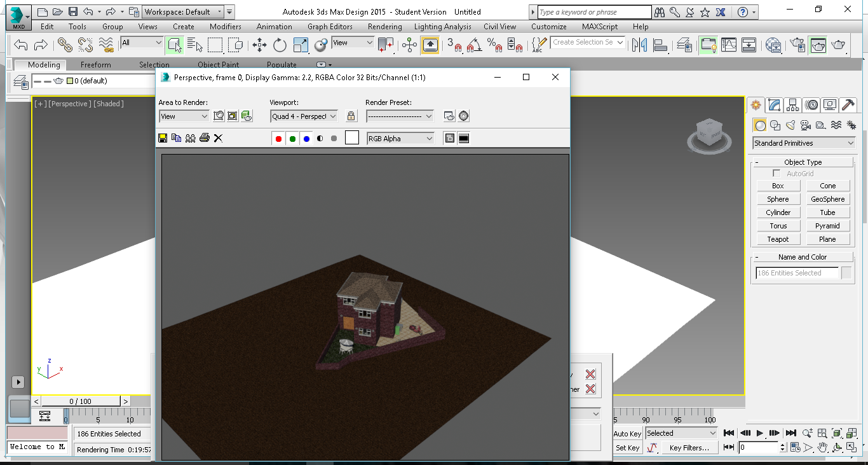Image resolution: width=868 pixels, height=465 pixels.
Task: Click the Pyramid object button
Action: 827,226
